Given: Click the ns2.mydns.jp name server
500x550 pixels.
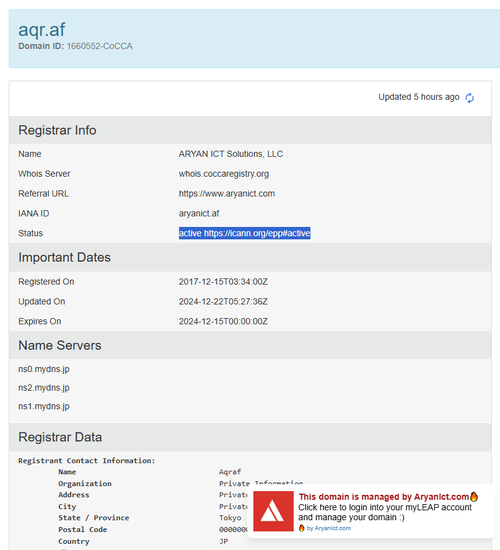Looking at the screenshot, I should (44, 388).
